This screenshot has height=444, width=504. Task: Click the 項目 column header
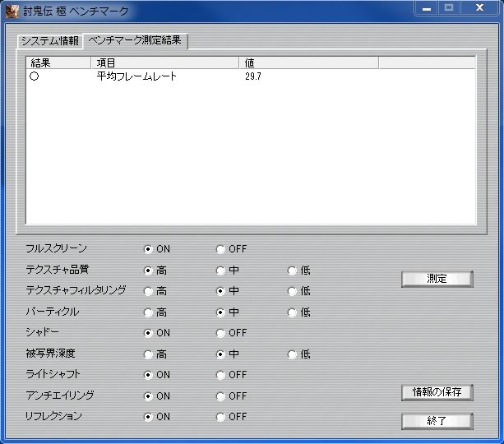click(165, 62)
